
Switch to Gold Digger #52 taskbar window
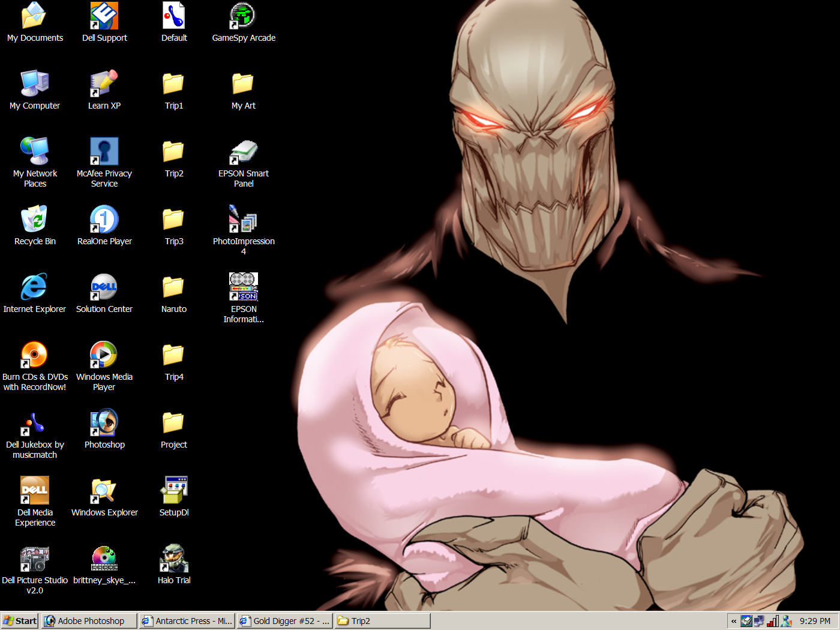coord(285,621)
